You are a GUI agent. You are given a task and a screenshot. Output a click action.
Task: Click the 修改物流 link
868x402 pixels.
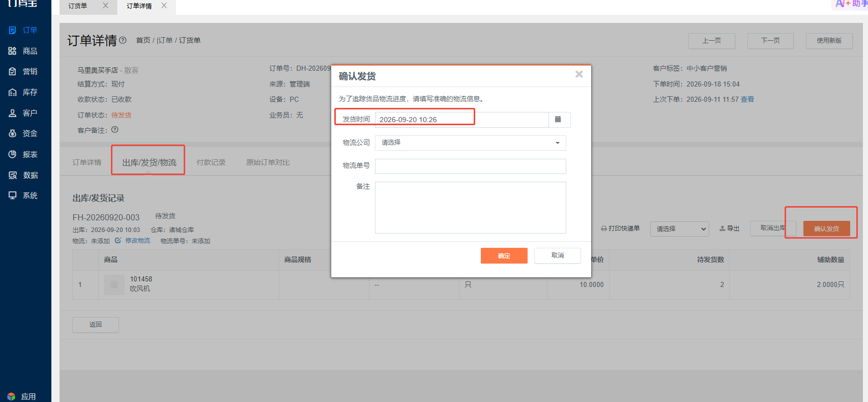(138, 241)
